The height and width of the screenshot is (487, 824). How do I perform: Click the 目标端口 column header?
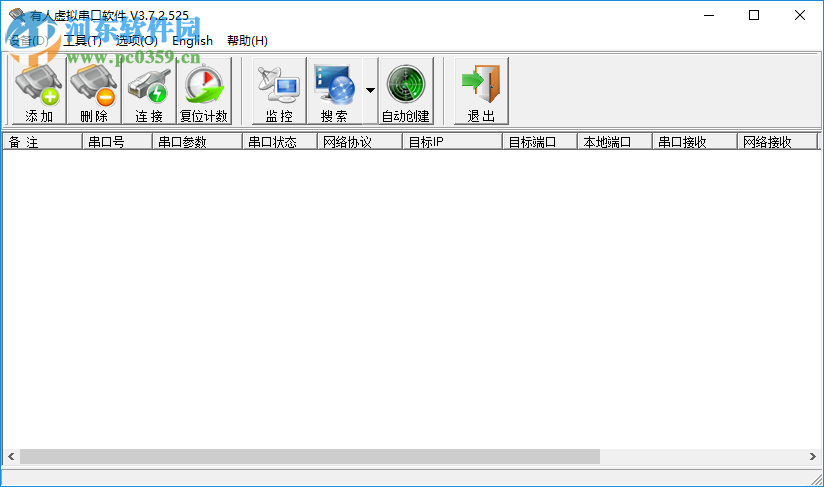[540, 142]
